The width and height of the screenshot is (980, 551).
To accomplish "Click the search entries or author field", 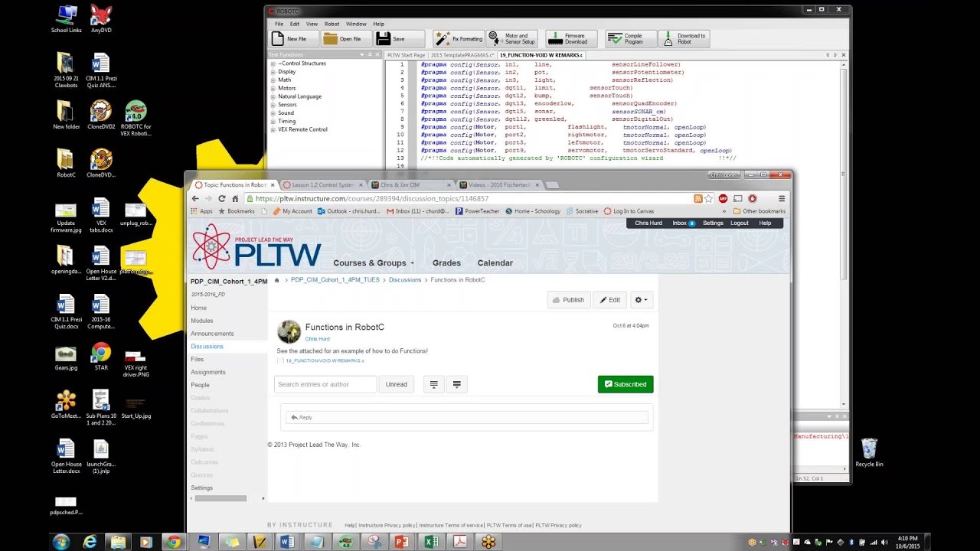I will (325, 384).
